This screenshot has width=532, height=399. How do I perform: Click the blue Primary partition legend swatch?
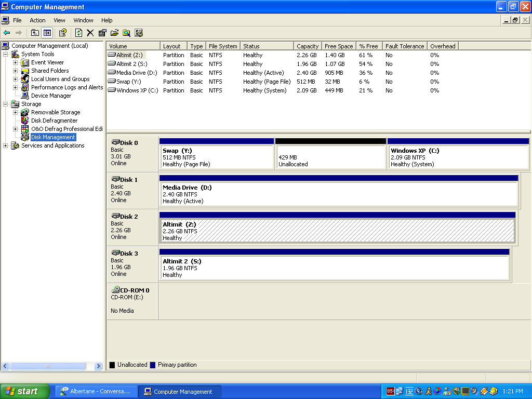(x=153, y=365)
